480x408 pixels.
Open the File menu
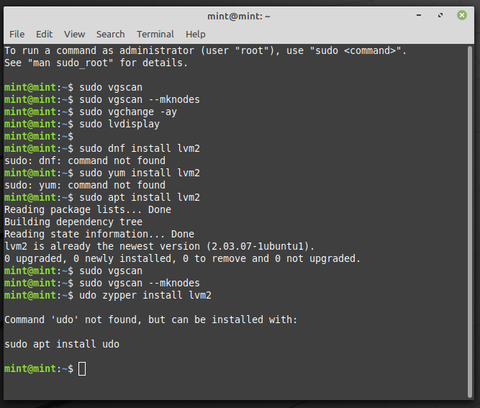[17, 34]
